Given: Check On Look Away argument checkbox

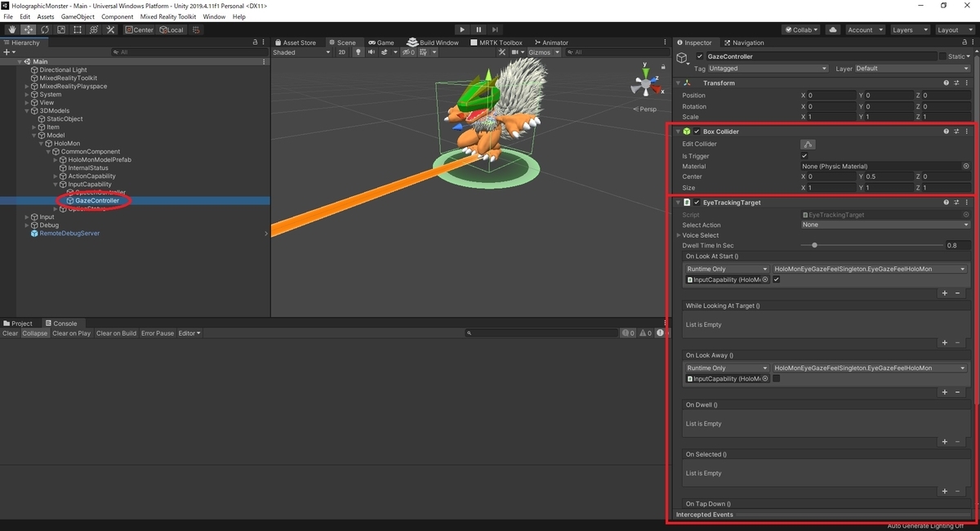Looking at the screenshot, I should tap(777, 378).
